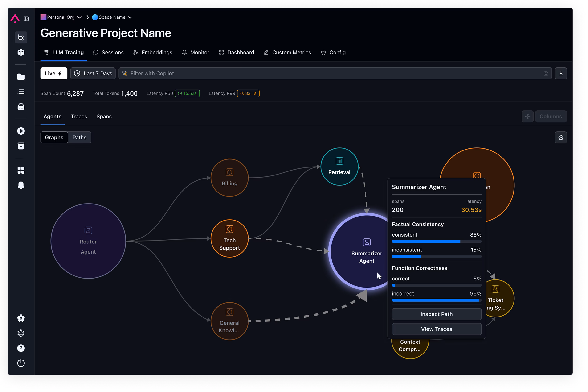Click the consistent 85% progress bar
Image resolution: width=588 pixels, height=392 pixels.
click(x=437, y=242)
